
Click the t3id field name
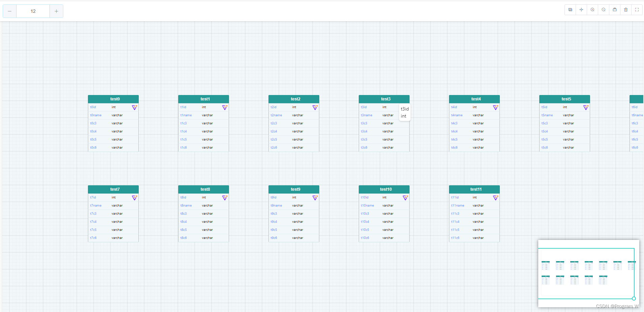coord(364,107)
